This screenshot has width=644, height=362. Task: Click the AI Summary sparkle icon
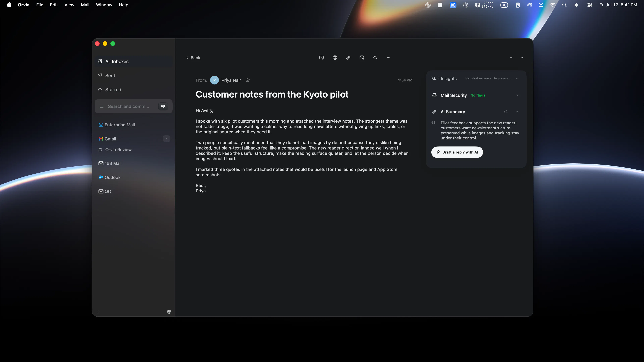pos(434,112)
